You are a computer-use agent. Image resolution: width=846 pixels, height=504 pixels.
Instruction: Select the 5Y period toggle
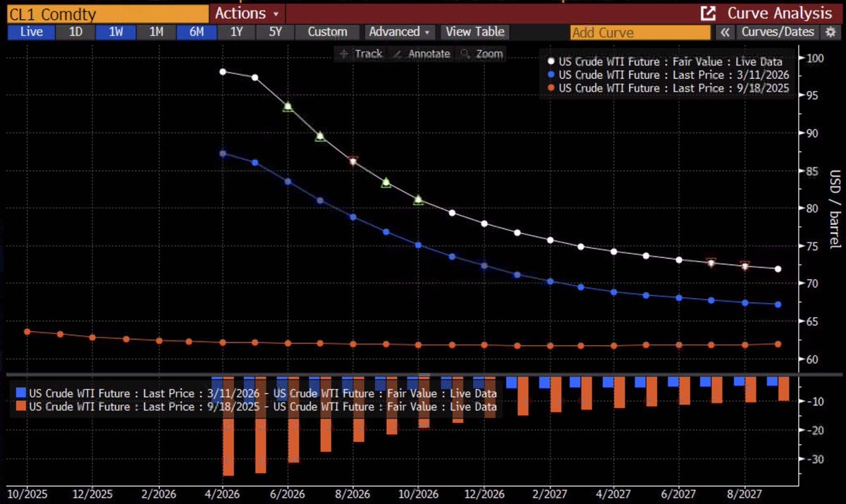274,32
